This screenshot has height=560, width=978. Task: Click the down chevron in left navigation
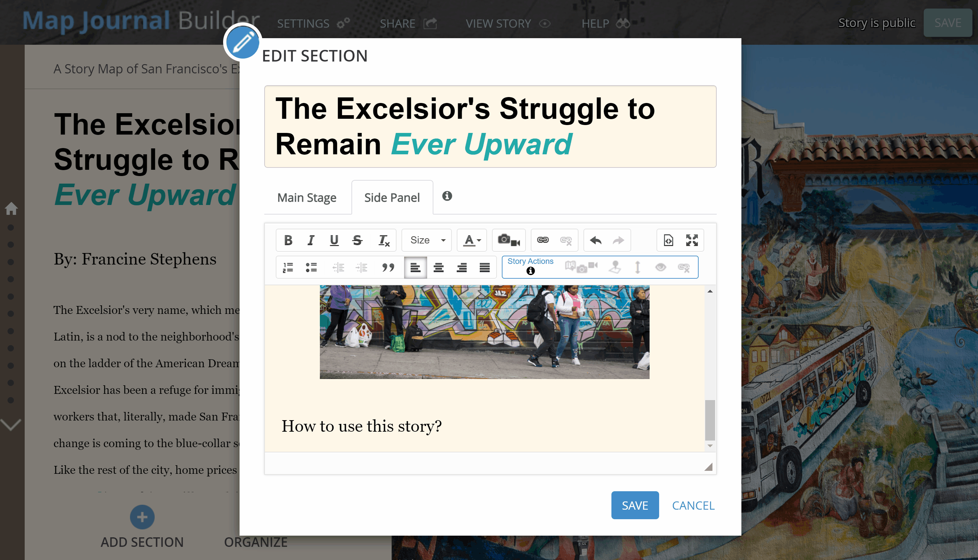[x=11, y=425]
